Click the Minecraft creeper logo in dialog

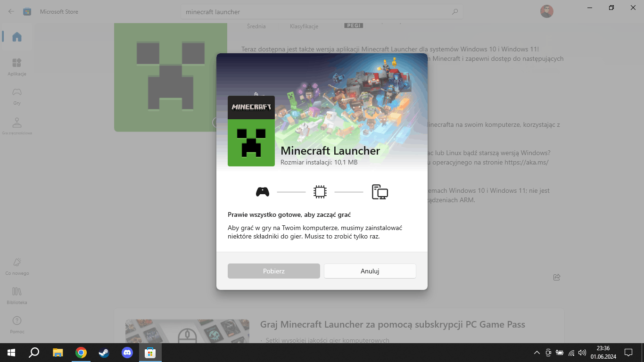(x=251, y=131)
